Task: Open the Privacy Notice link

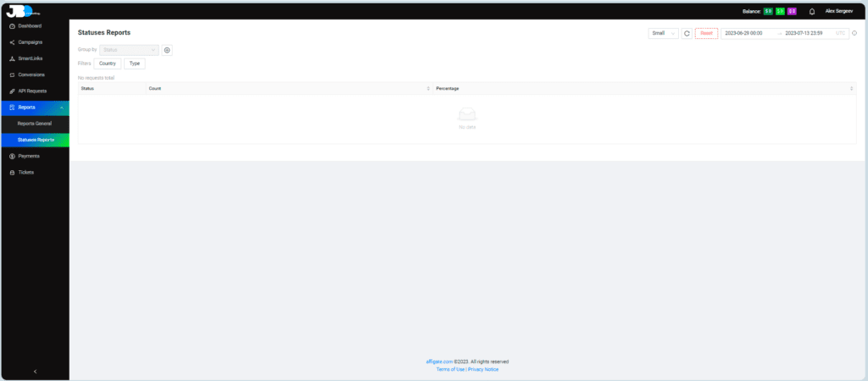Action: tap(483, 369)
